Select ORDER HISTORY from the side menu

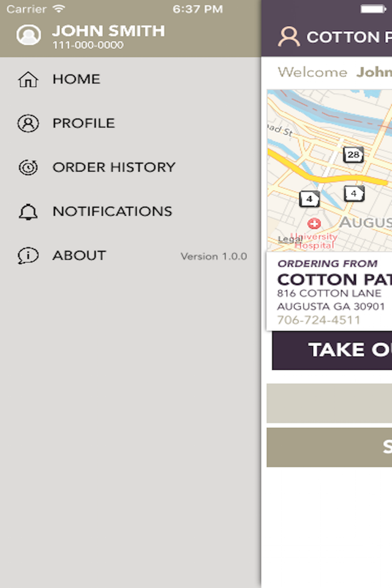coord(130,167)
